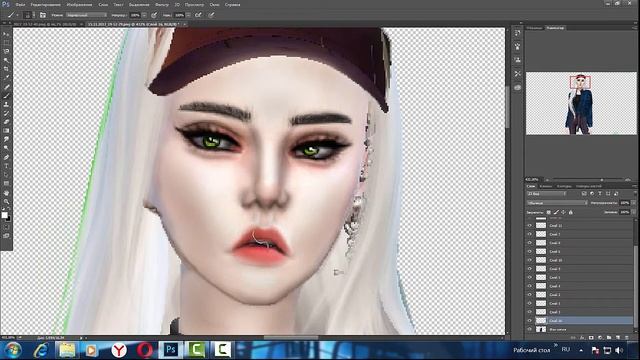
Task: Select the Brush tool in toolbox
Action: point(6,96)
